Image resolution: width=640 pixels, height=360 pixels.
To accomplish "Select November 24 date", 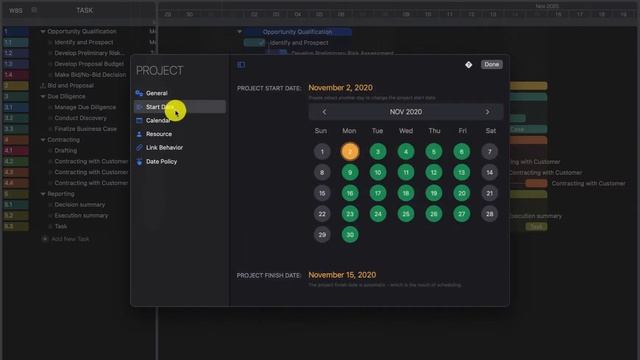I will coord(378,214).
